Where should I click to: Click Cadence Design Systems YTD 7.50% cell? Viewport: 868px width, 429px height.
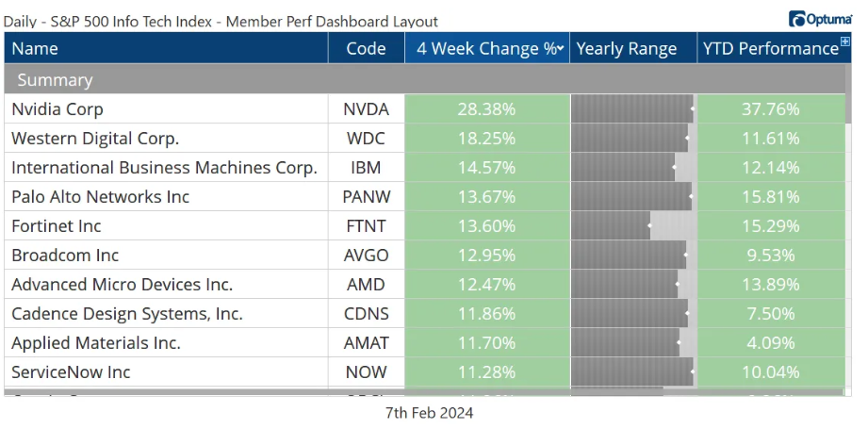(x=770, y=314)
